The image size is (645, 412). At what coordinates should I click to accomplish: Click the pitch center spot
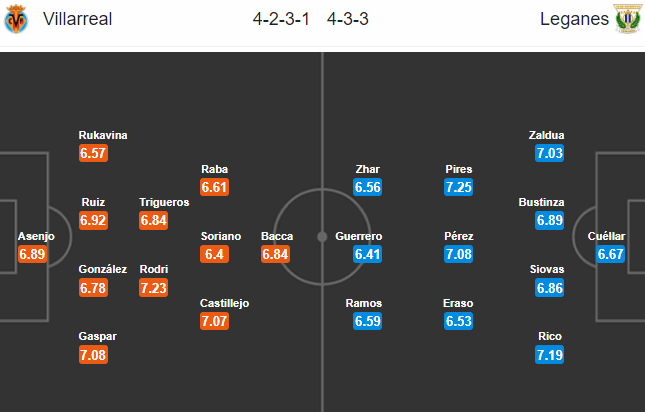[322, 237]
